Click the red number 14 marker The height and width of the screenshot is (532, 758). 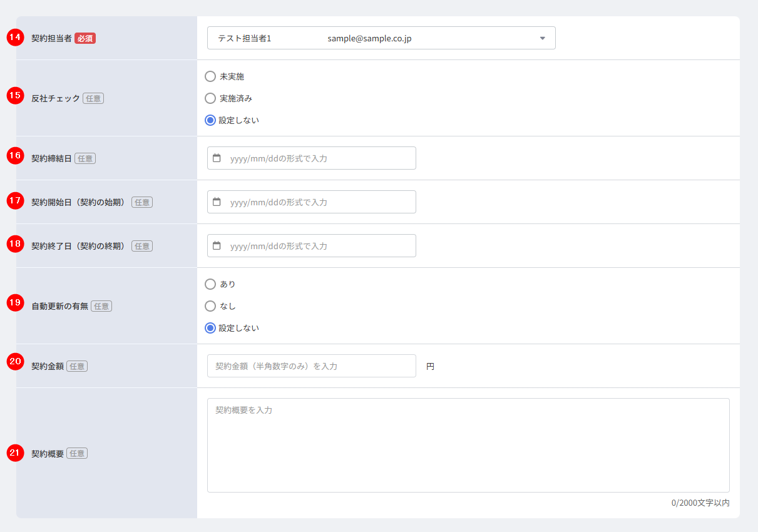coord(15,38)
